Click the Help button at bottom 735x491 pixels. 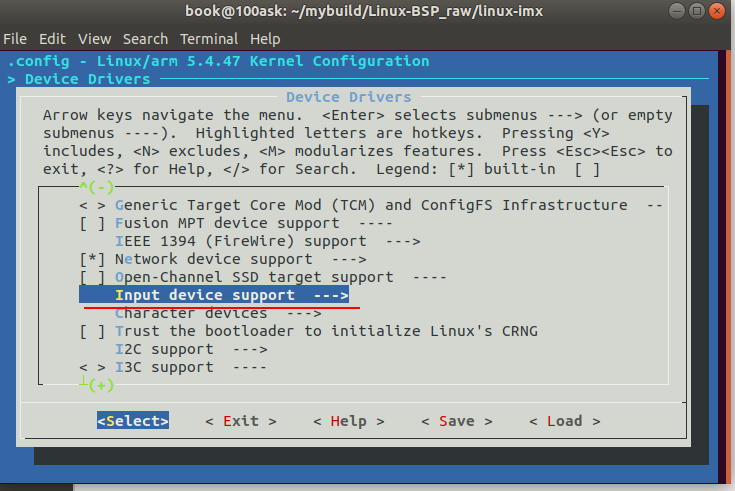(348, 421)
